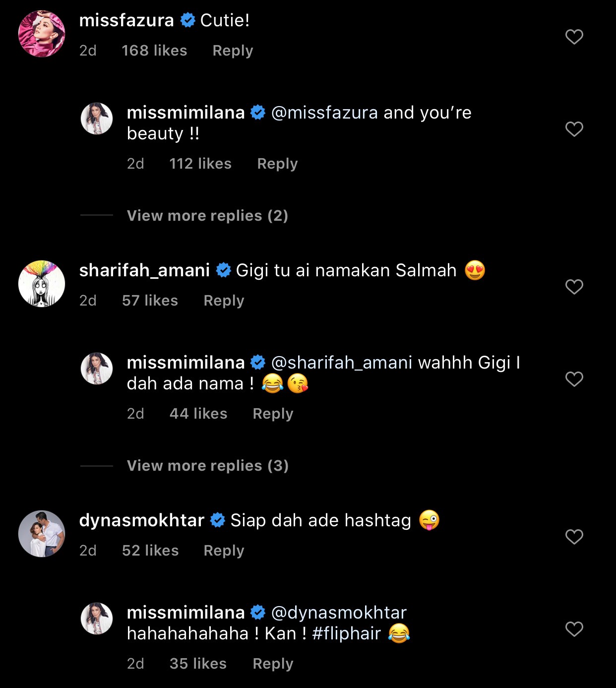
Task: Like sharifah_amani's Salmah comment
Action: (x=574, y=287)
